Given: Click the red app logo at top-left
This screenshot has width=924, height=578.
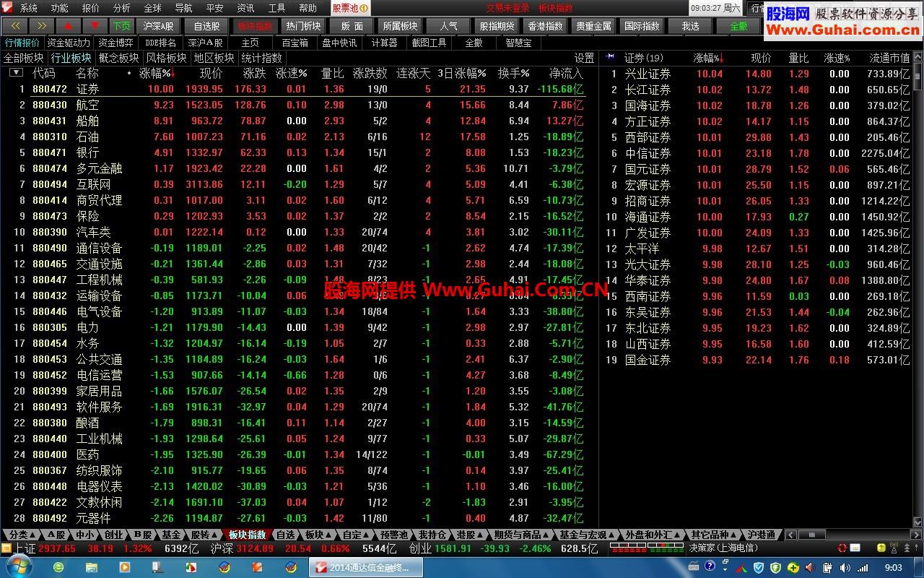Looking at the screenshot, I should coord(7,8).
